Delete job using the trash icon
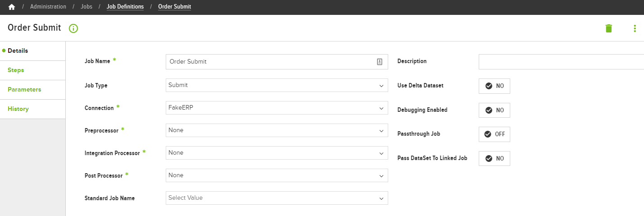 [609, 28]
